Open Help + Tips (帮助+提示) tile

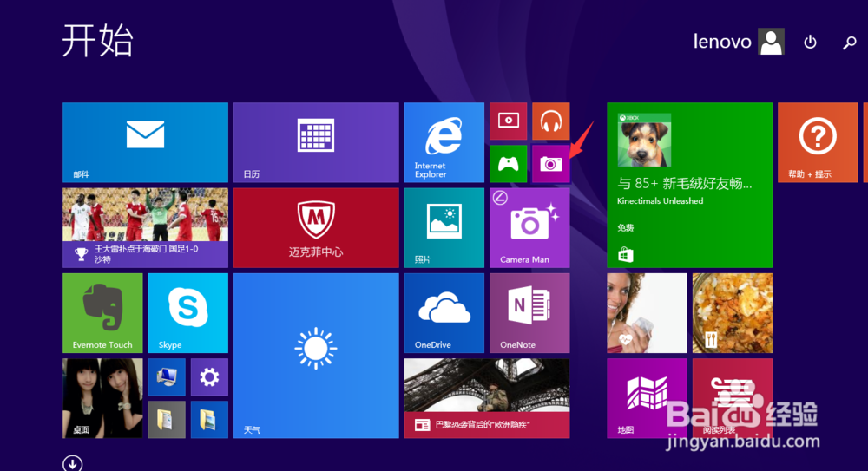[x=818, y=142]
